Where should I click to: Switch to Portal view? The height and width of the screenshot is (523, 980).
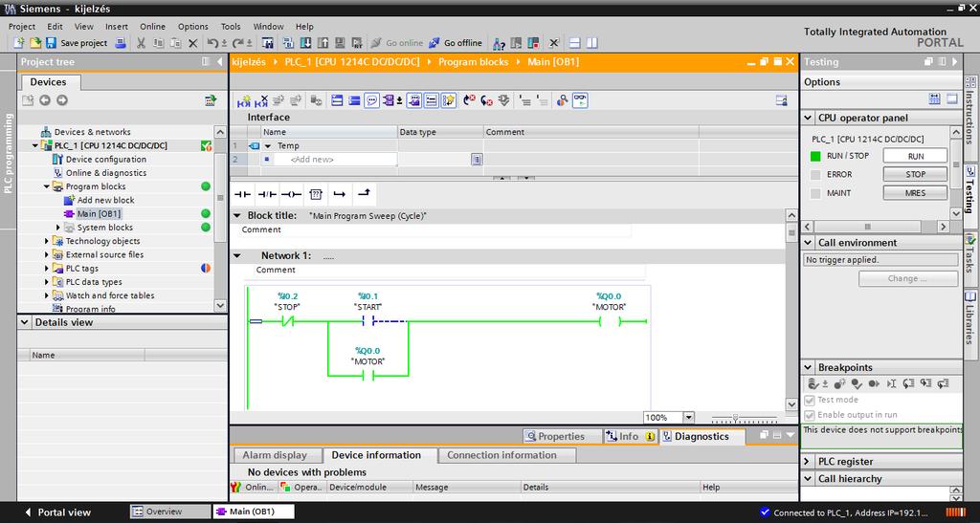click(x=57, y=512)
